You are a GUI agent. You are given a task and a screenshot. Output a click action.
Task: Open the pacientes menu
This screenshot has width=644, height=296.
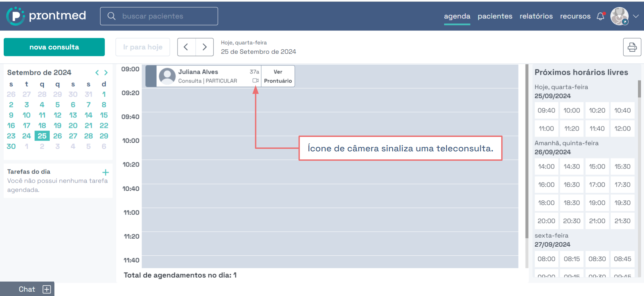click(495, 16)
